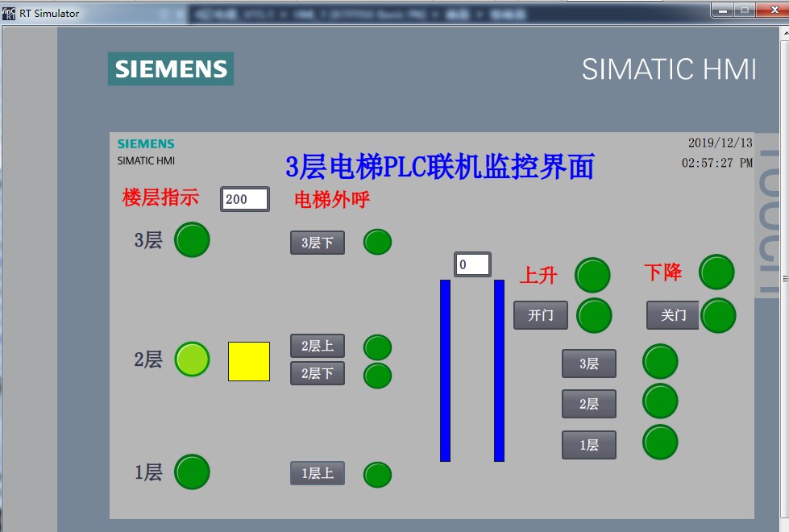The width and height of the screenshot is (789, 532).
Task: Click the RT Simulator icon in the title bar
Action: [10, 12]
